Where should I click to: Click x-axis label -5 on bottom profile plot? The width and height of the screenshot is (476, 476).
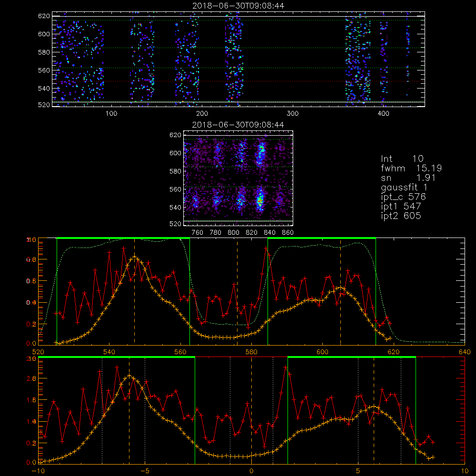[145, 471]
